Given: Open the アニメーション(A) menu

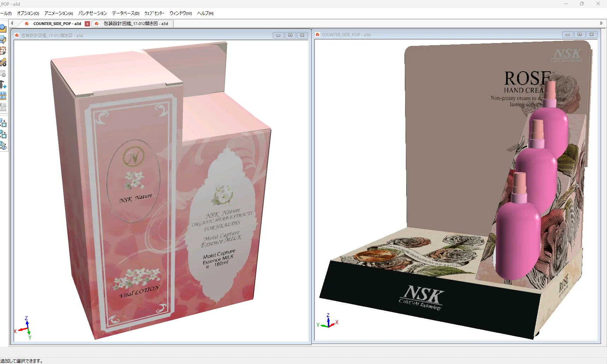Looking at the screenshot, I should coord(59,13).
